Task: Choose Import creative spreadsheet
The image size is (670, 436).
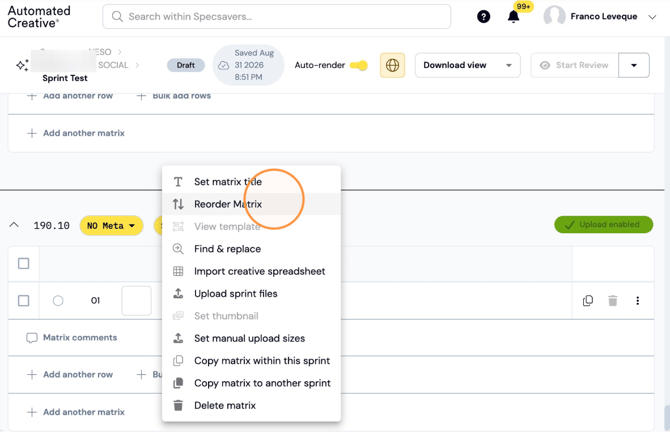Action: [x=251, y=271]
